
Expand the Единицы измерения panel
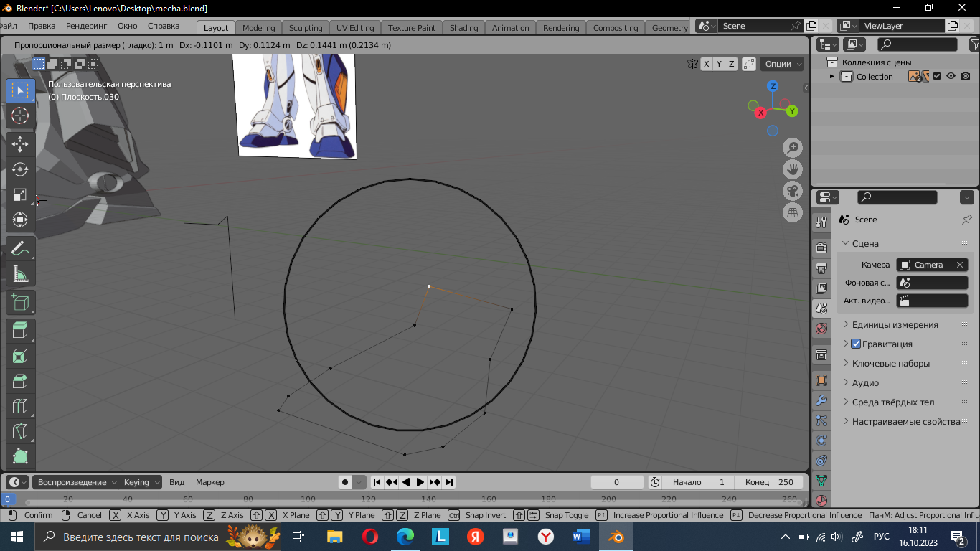(895, 325)
